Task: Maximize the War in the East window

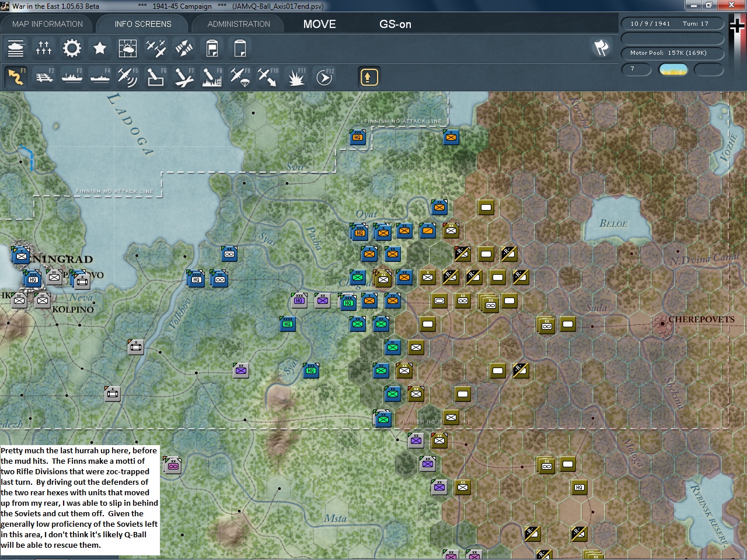Action: (x=709, y=5)
